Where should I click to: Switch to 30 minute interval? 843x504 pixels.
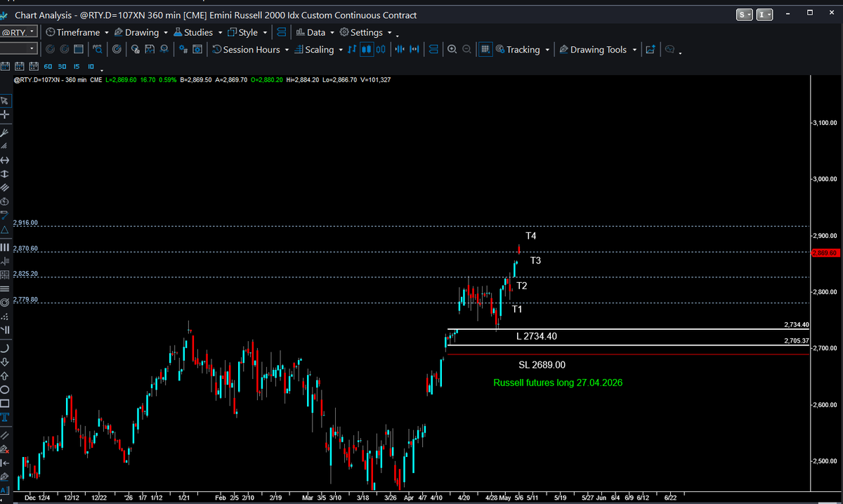pos(62,67)
